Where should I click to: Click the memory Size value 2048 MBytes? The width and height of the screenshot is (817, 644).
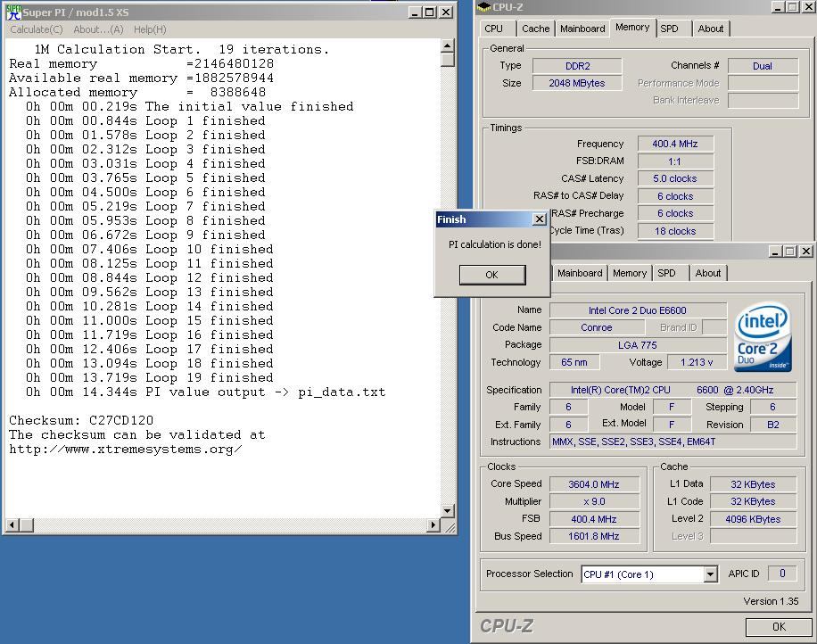pos(577,83)
